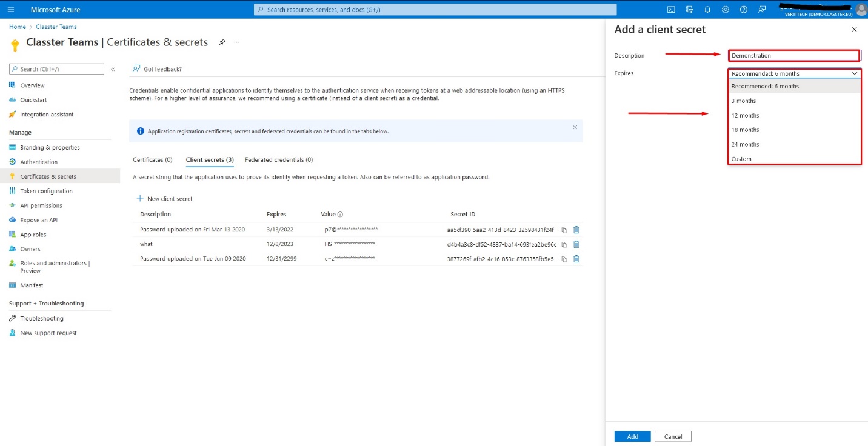Open portal settings gear

[x=726, y=10]
